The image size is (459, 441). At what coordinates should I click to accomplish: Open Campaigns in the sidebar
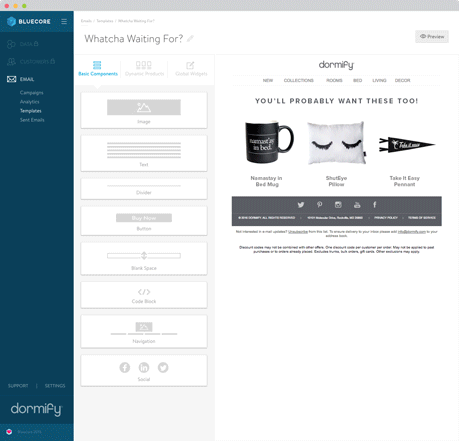[32, 93]
